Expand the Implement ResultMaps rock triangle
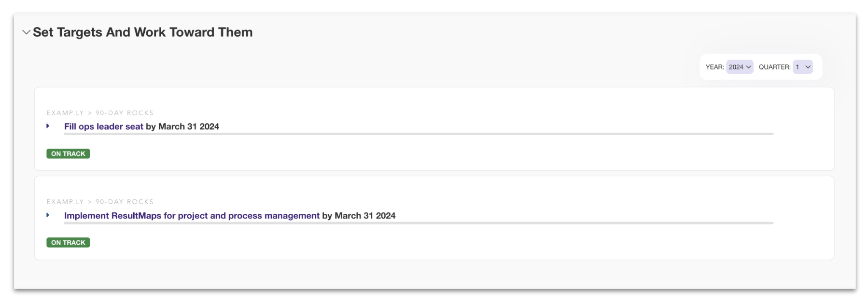This screenshot has height=306, width=868. (x=48, y=215)
